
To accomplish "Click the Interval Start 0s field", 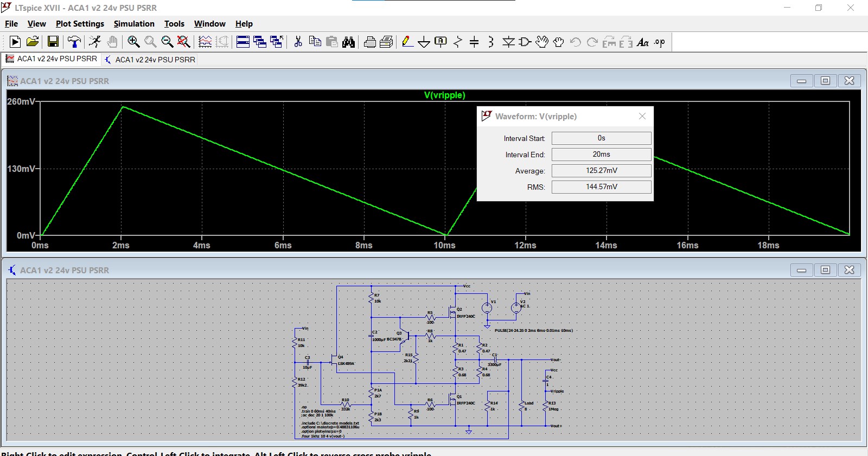I will (x=601, y=138).
